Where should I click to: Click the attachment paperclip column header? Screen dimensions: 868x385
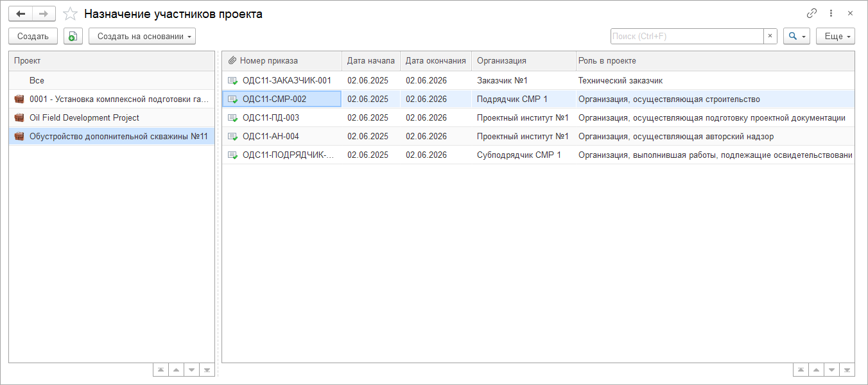pos(232,61)
